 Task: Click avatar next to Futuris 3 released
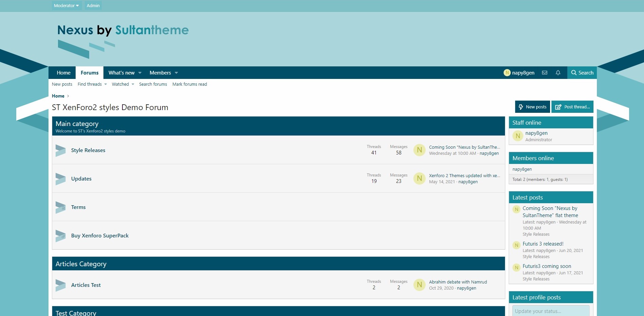click(516, 245)
